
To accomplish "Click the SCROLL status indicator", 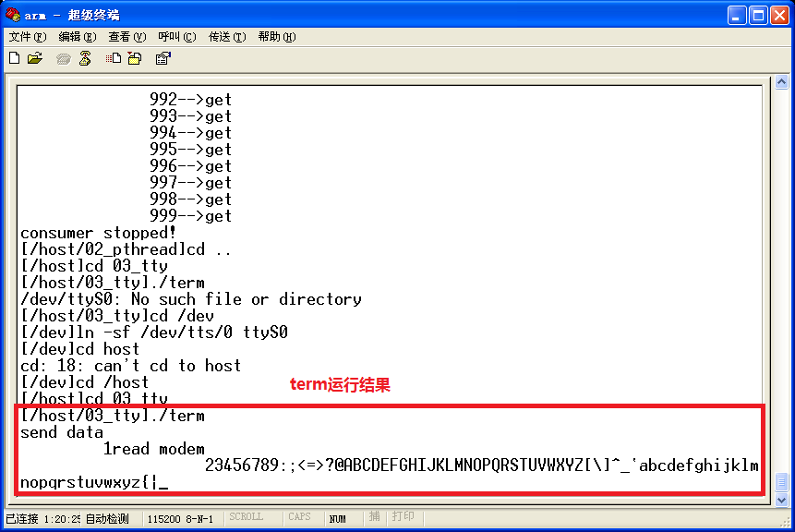I will pos(246,517).
